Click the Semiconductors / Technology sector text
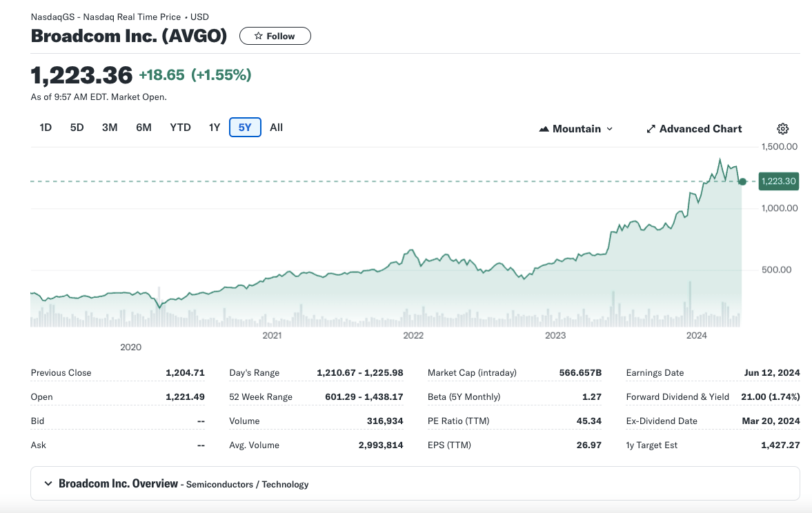The image size is (812, 513). [x=247, y=485]
